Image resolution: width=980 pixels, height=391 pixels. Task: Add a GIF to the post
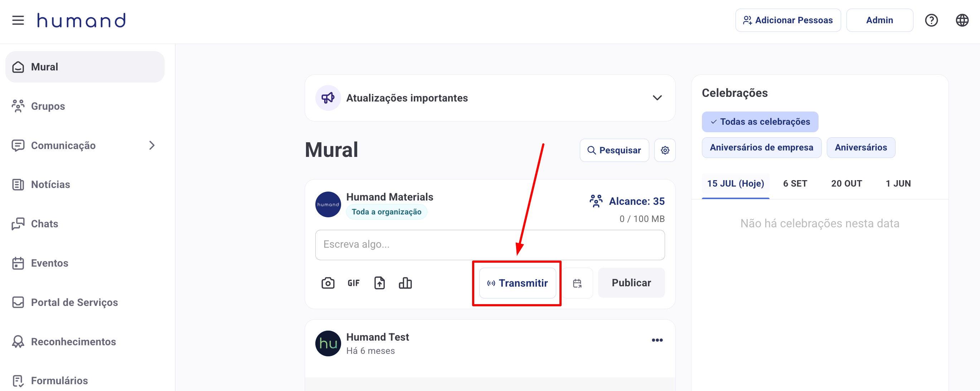tap(353, 283)
